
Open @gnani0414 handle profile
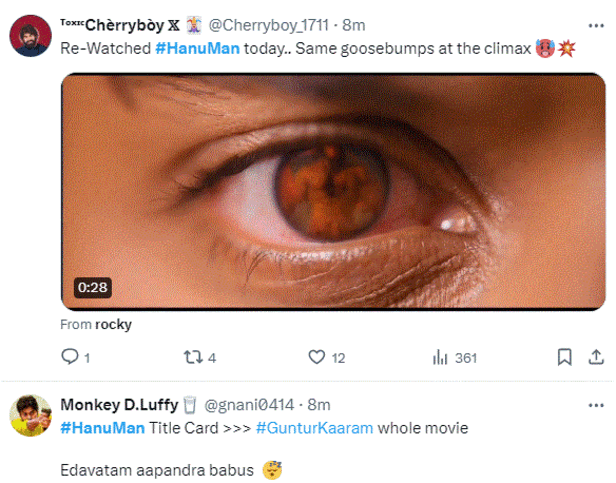pyautogui.click(x=249, y=405)
